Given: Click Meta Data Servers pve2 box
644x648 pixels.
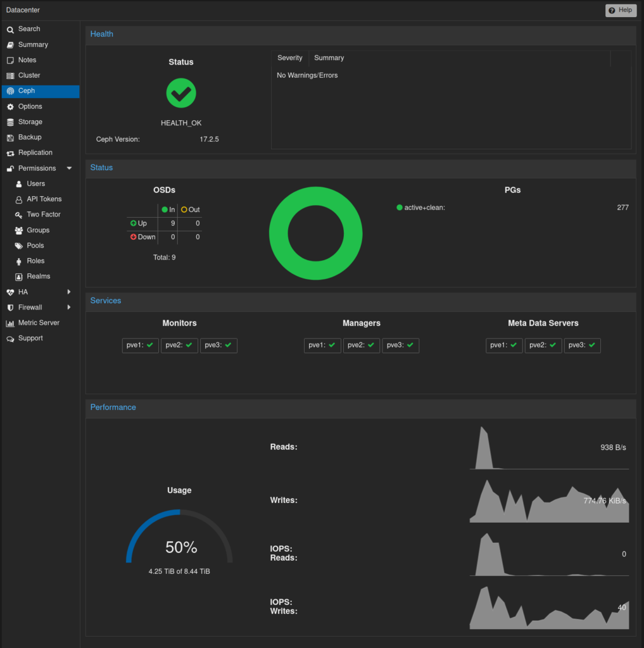Looking at the screenshot, I should tap(543, 346).
